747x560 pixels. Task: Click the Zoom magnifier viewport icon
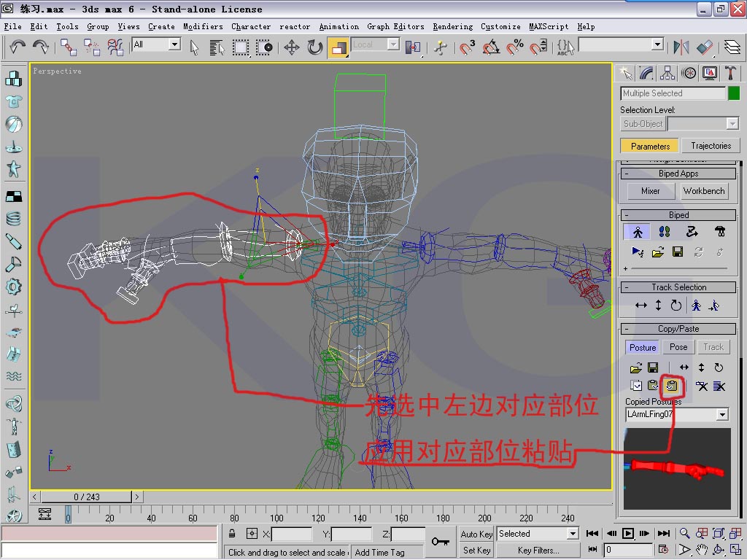[x=684, y=533]
